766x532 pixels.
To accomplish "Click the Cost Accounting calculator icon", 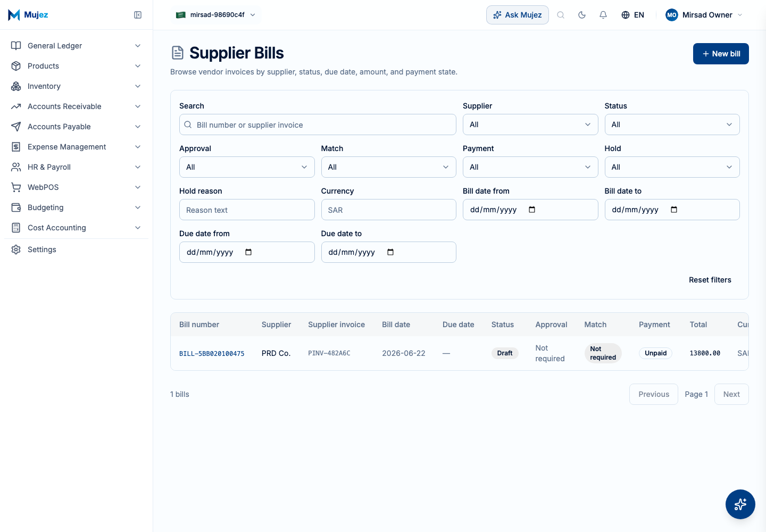I will pos(16,228).
